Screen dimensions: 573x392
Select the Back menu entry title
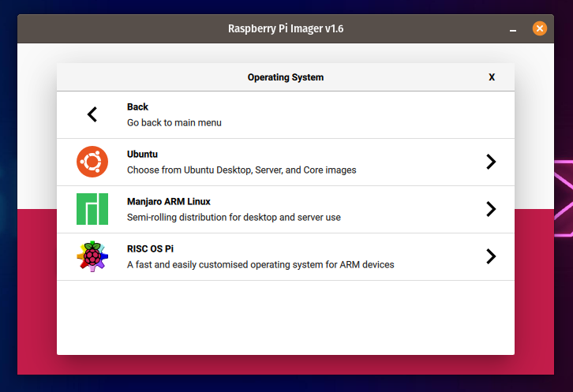click(x=137, y=106)
